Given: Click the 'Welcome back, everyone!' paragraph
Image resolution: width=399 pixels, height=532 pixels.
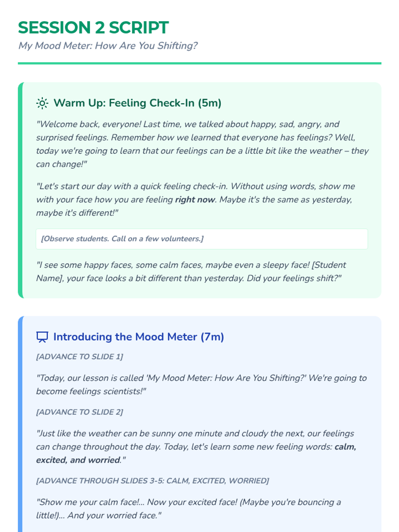Looking at the screenshot, I should pyautogui.click(x=201, y=144).
